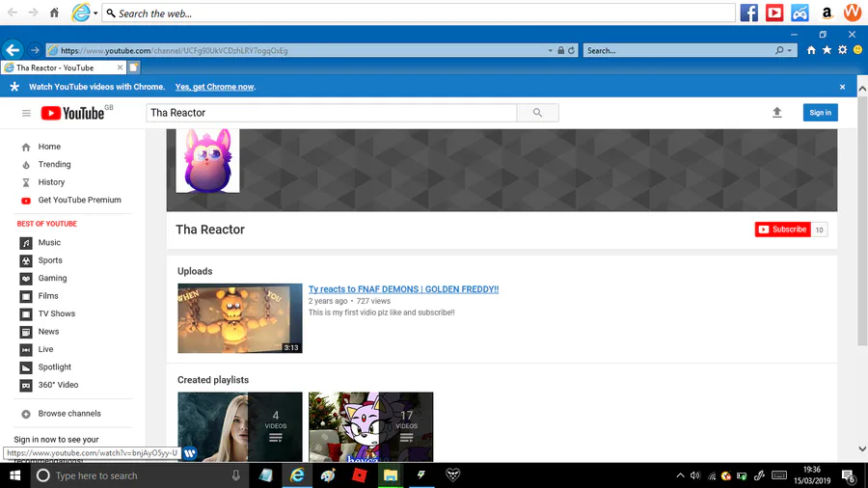Click the top Search the web field
The height and width of the screenshot is (488, 868).
click(x=419, y=14)
